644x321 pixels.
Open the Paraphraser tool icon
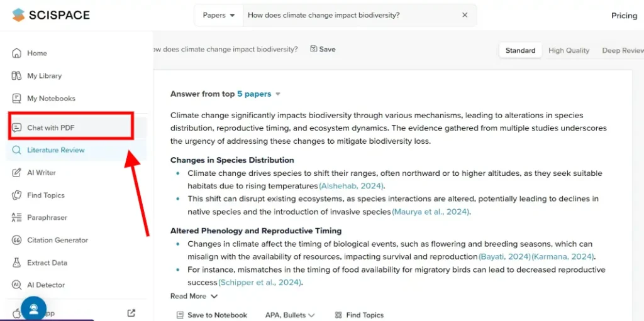coord(17,218)
